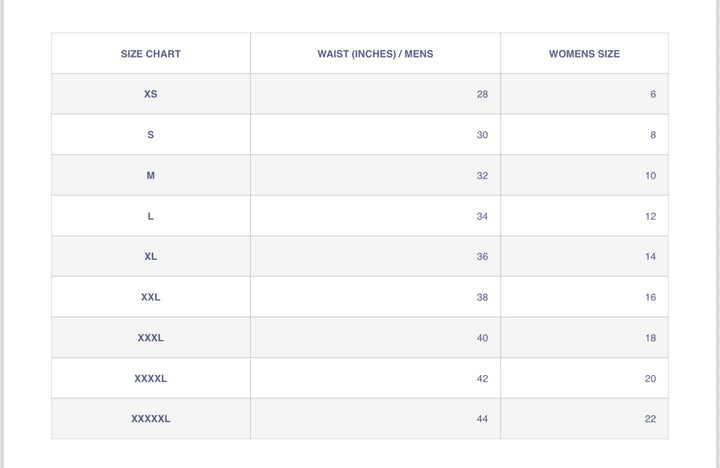Image resolution: width=720 pixels, height=468 pixels.
Task: Select the XS size cell
Action: [x=150, y=94]
